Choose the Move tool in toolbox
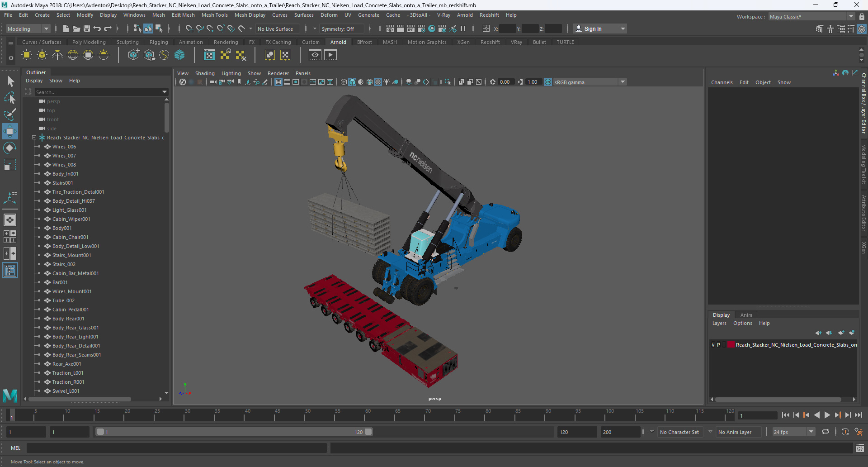The height and width of the screenshot is (467, 868). [10, 131]
